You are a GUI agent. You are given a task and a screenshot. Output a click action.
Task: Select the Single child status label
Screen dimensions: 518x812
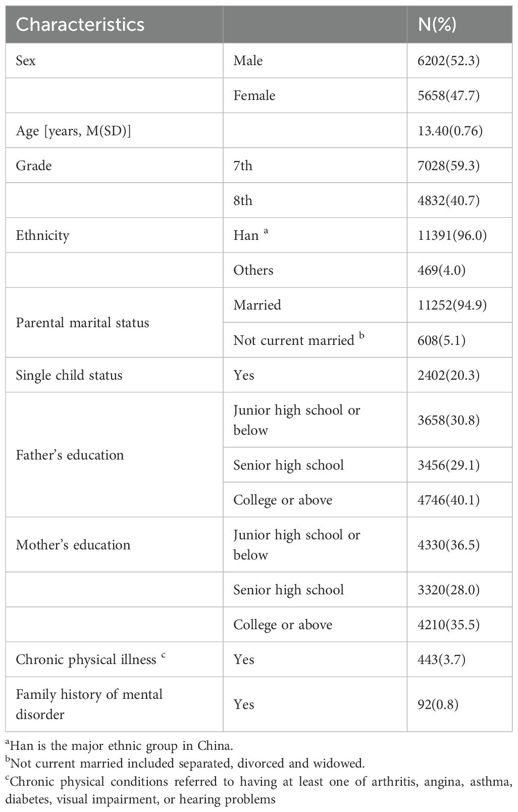[x=69, y=375]
